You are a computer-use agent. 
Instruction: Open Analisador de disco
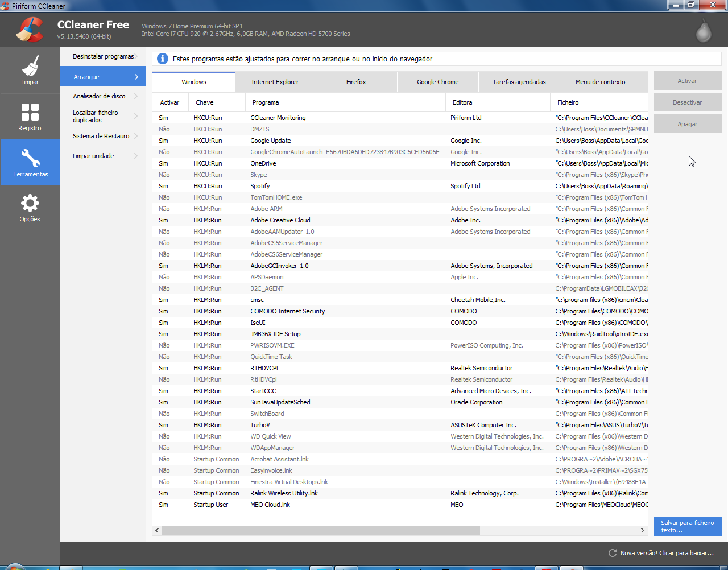103,96
